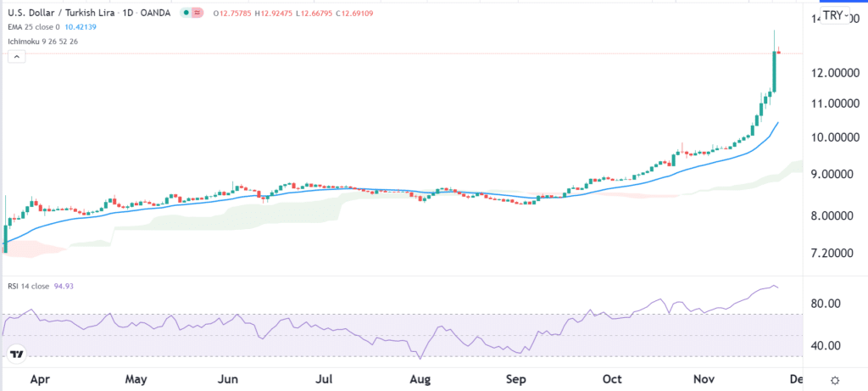Click the EMA value 10.42139
868x391 pixels.
(x=79, y=28)
